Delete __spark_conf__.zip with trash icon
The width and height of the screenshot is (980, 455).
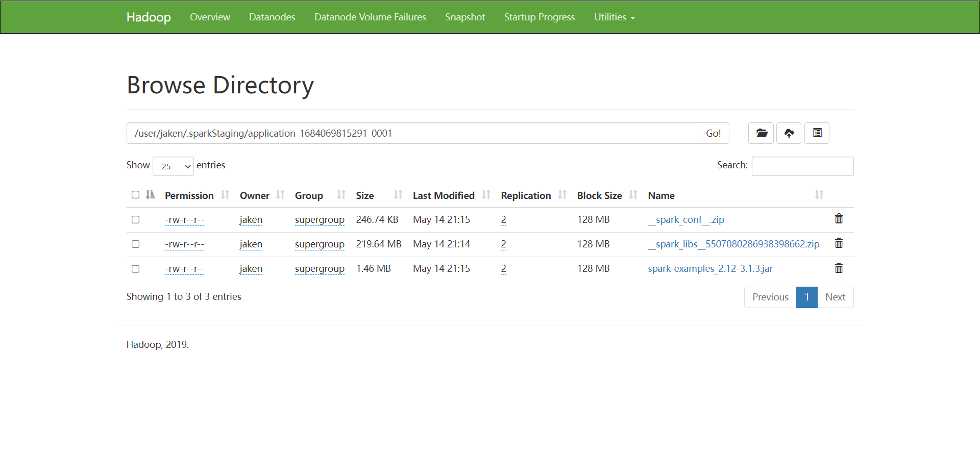(x=839, y=219)
